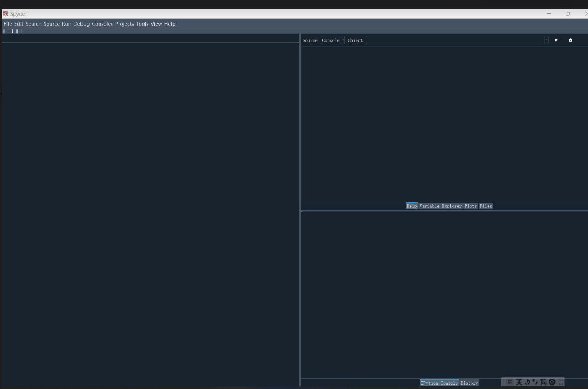Expand the Console source selector arrow
Image resolution: width=588 pixels, height=389 pixels.
coord(342,40)
